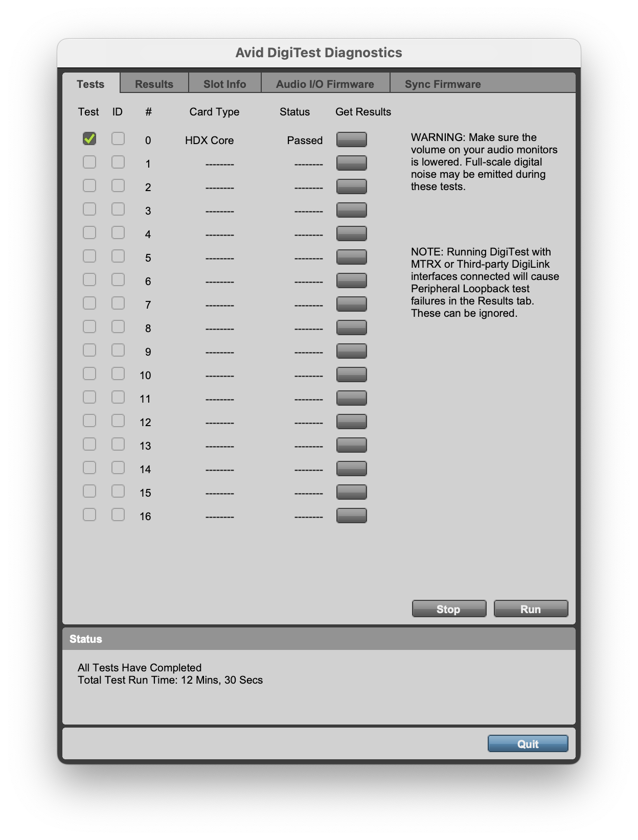
Task: Click the Status column header
Action: tap(294, 112)
